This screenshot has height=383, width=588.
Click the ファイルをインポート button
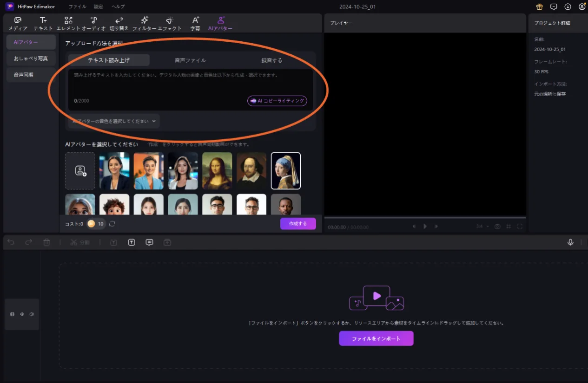376,338
